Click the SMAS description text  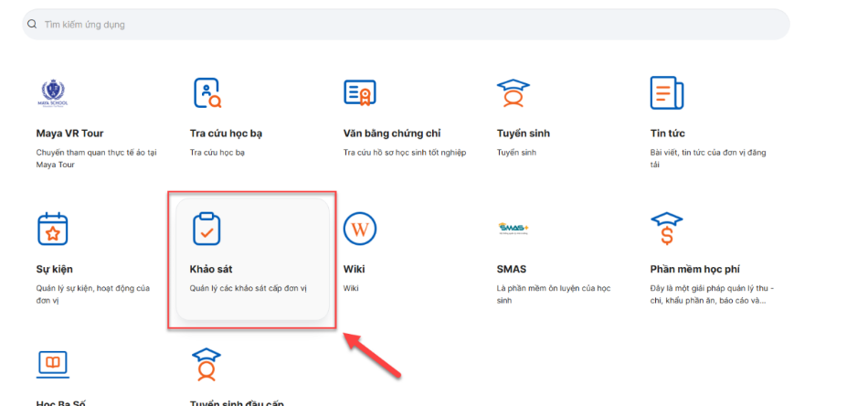tap(553, 294)
